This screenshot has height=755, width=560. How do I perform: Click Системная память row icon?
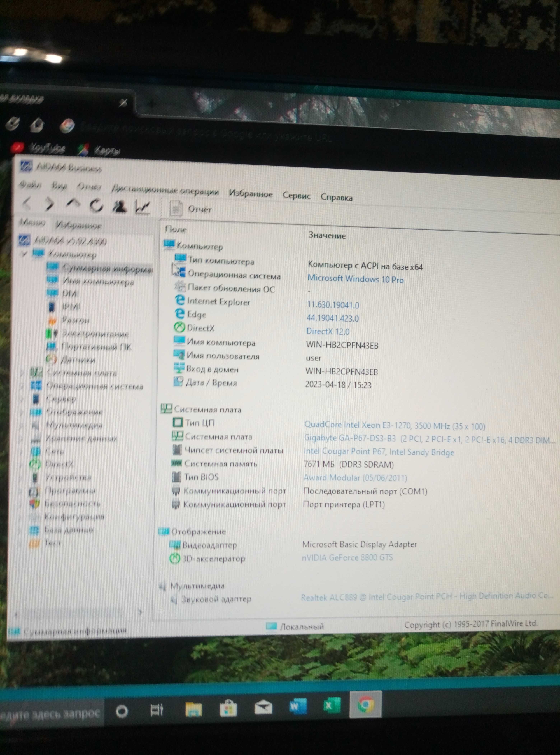coord(177,463)
